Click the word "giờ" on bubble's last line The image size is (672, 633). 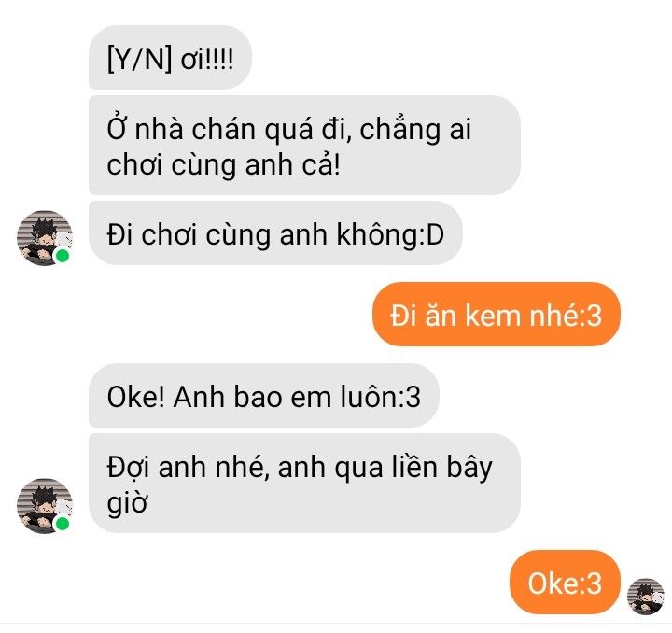[127, 503]
